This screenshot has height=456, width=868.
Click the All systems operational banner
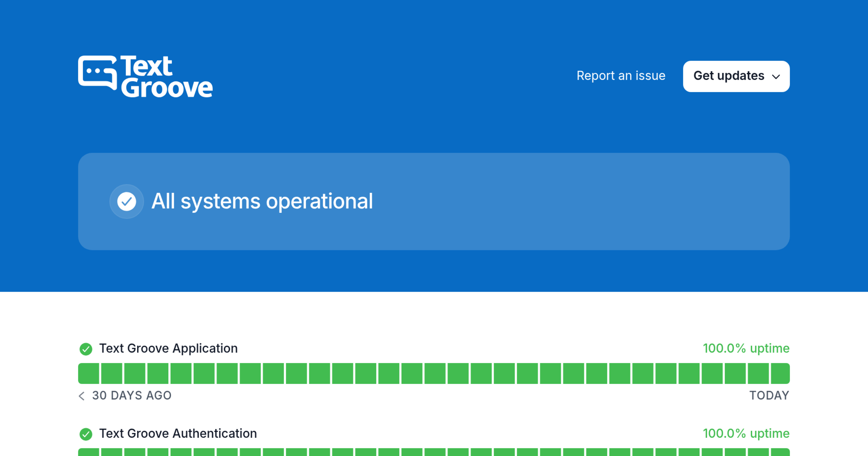coord(434,201)
